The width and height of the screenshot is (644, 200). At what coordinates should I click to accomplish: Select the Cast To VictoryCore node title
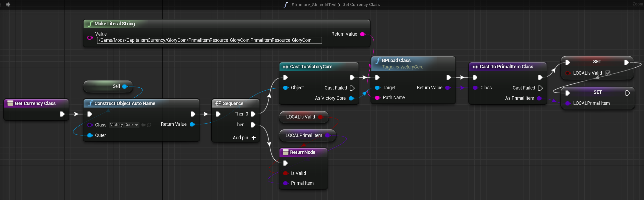tap(311, 67)
